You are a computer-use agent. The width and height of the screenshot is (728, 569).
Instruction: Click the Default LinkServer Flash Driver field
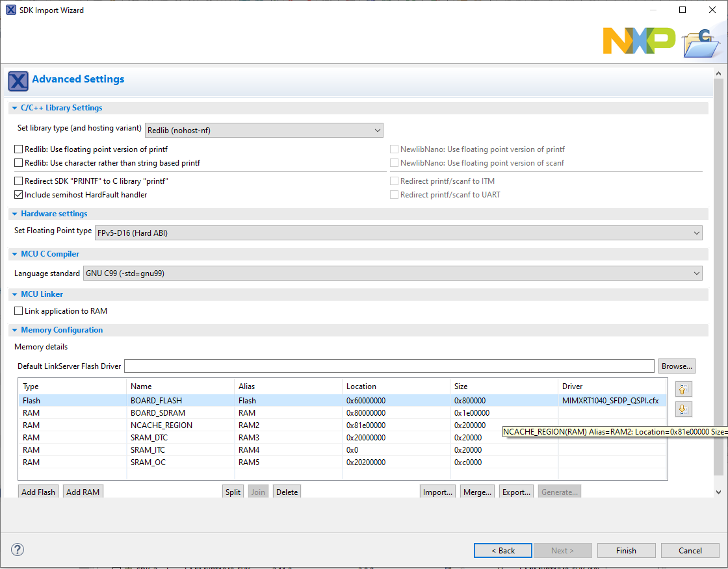coord(389,366)
